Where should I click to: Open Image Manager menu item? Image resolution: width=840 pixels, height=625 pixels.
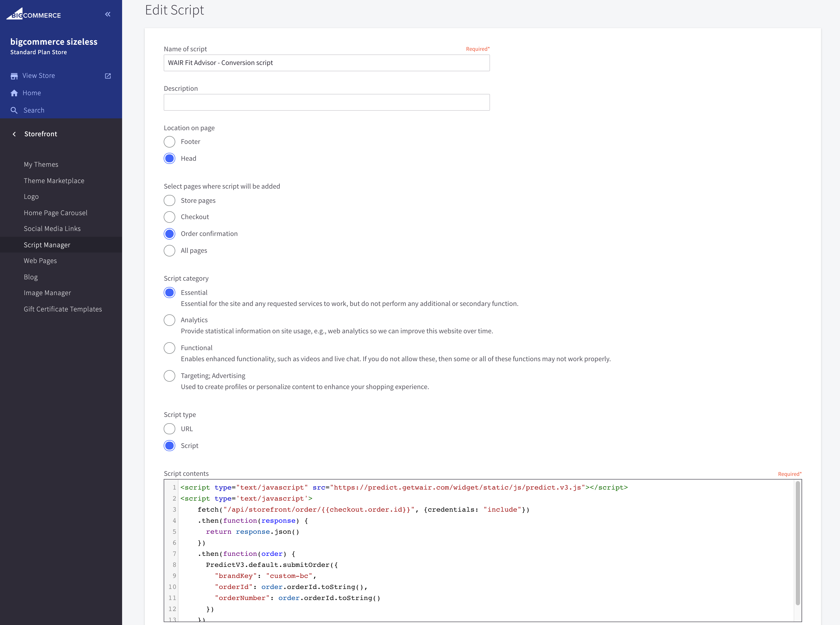pyautogui.click(x=47, y=293)
